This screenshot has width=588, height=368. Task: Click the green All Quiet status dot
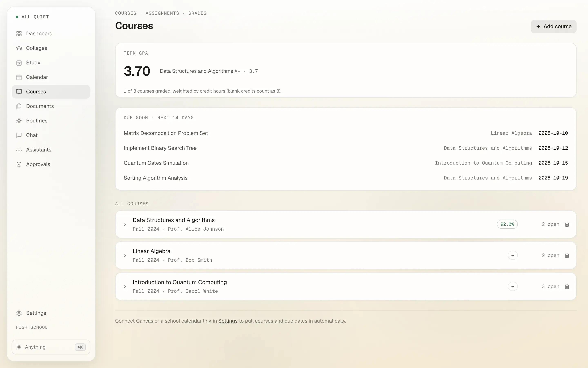[x=17, y=17]
